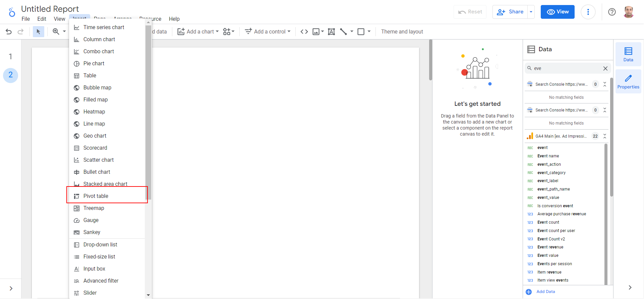Open the Help question mark icon

[x=612, y=12]
